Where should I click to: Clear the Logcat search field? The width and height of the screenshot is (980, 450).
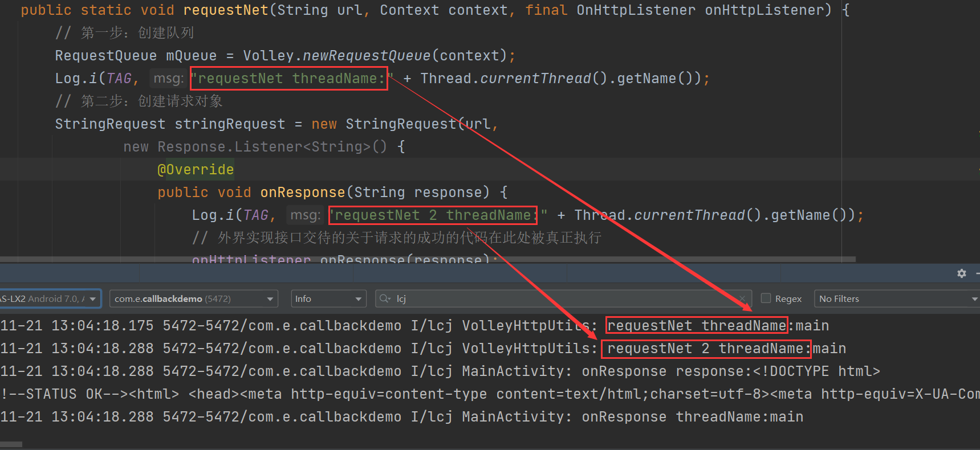742,298
